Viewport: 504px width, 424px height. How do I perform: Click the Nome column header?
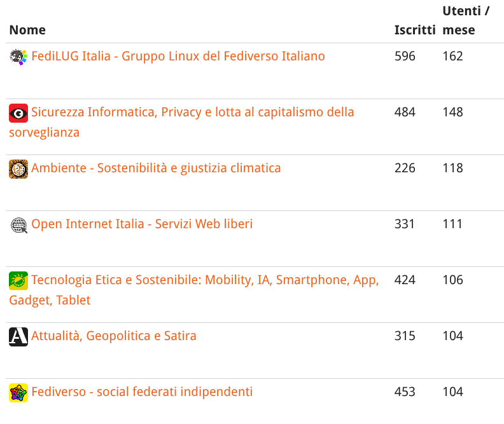click(x=27, y=30)
